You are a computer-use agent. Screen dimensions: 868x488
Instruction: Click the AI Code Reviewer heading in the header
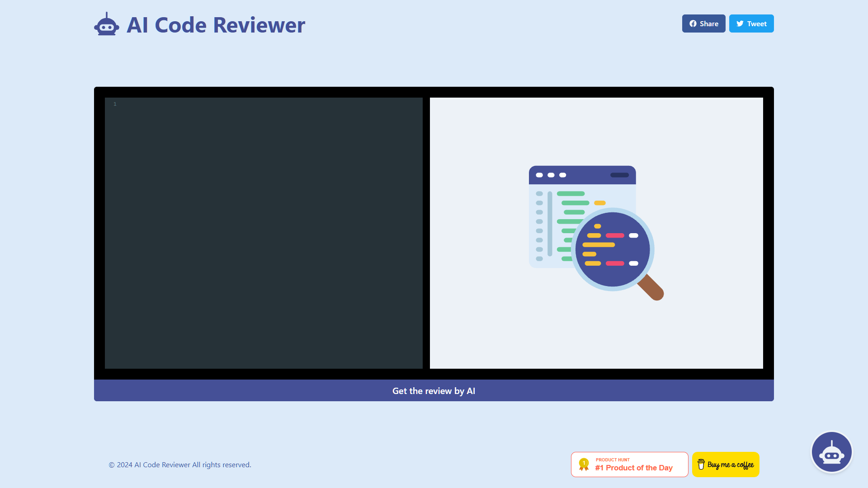pyautogui.click(x=216, y=25)
